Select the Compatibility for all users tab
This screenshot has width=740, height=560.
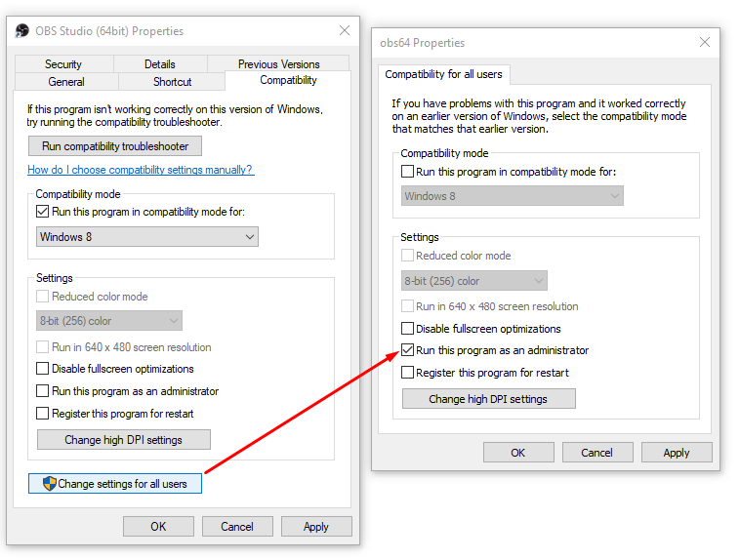pyautogui.click(x=443, y=74)
